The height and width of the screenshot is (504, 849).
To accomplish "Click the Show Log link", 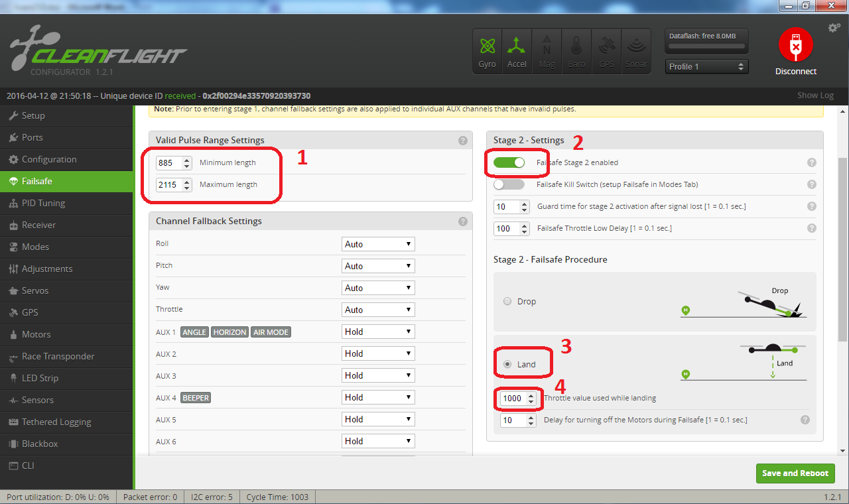I will pyautogui.click(x=815, y=95).
